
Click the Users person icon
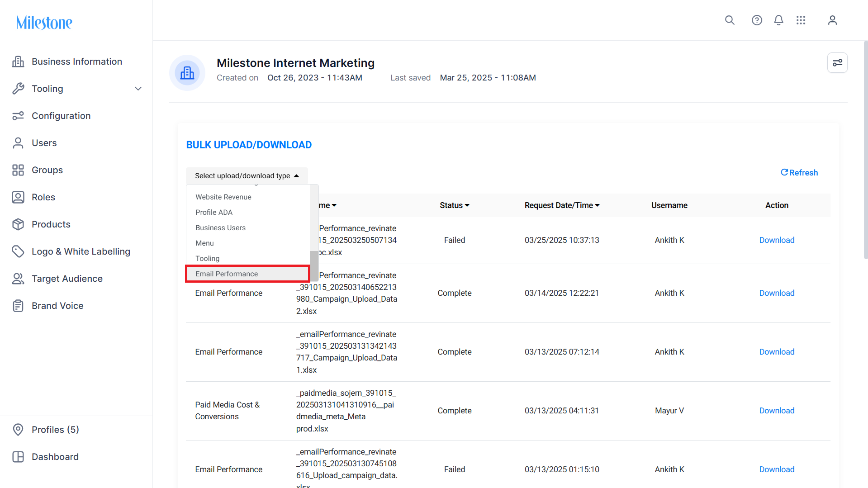coord(18,143)
